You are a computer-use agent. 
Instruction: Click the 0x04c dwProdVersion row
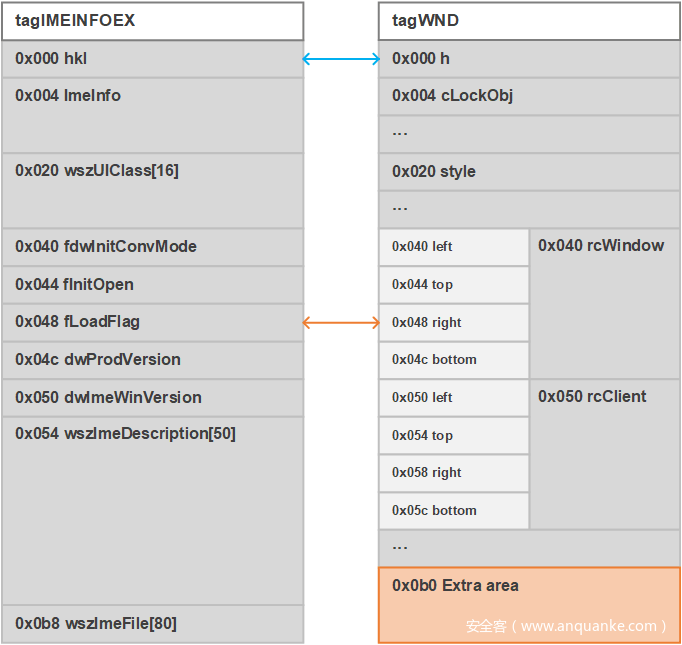pyautogui.click(x=152, y=360)
